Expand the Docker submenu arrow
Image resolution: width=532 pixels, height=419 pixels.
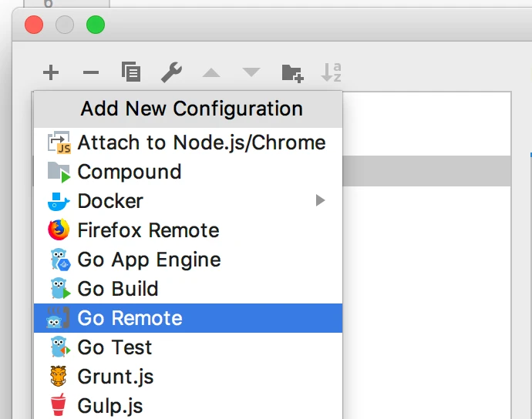coord(320,200)
